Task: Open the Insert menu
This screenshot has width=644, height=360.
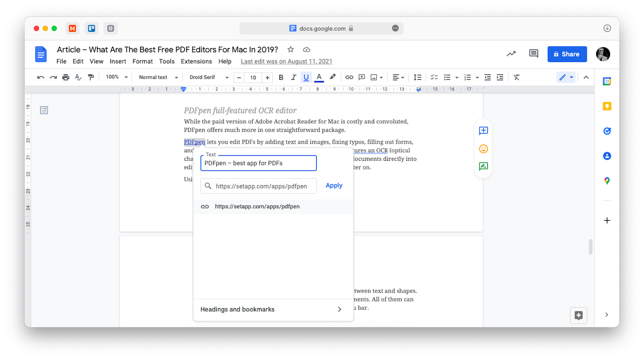Action: tap(118, 62)
